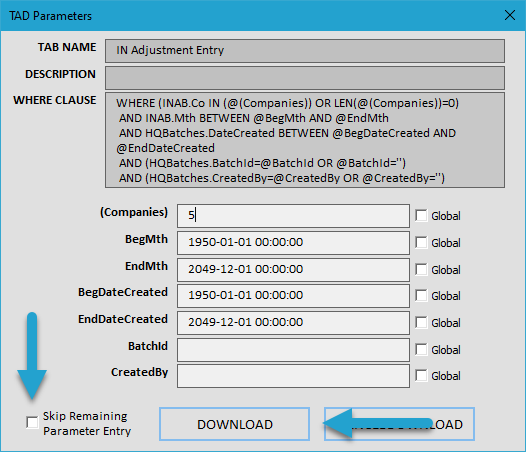Click the BegDateCreated input box
The image size is (526, 452).
point(293,296)
